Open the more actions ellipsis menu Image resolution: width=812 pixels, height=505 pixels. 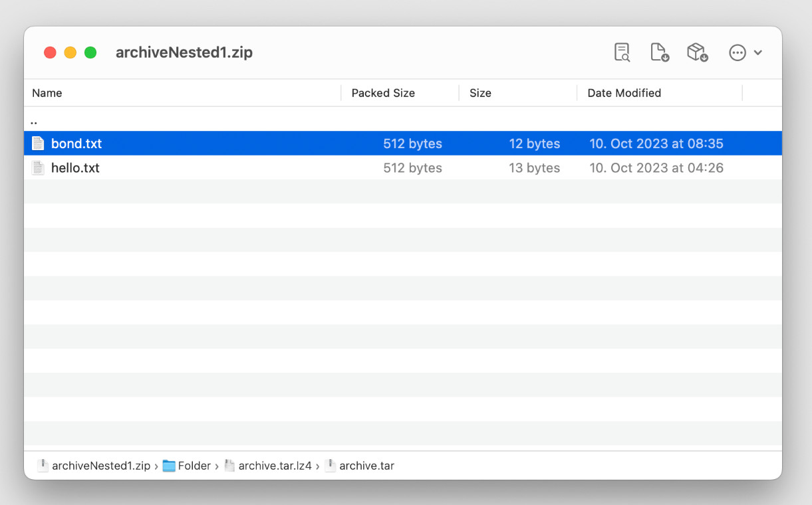point(745,52)
